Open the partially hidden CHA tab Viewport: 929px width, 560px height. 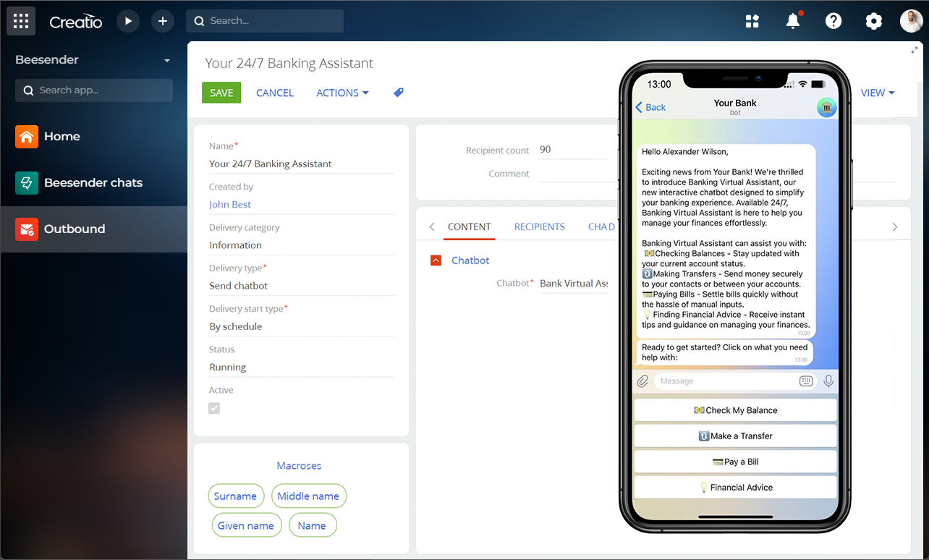point(601,226)
